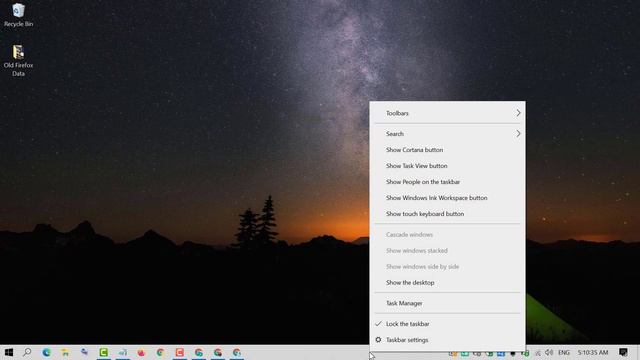Open the Recycle Bin desktop icon
Viewport: 640px width, 360px height.
(18, 15)
